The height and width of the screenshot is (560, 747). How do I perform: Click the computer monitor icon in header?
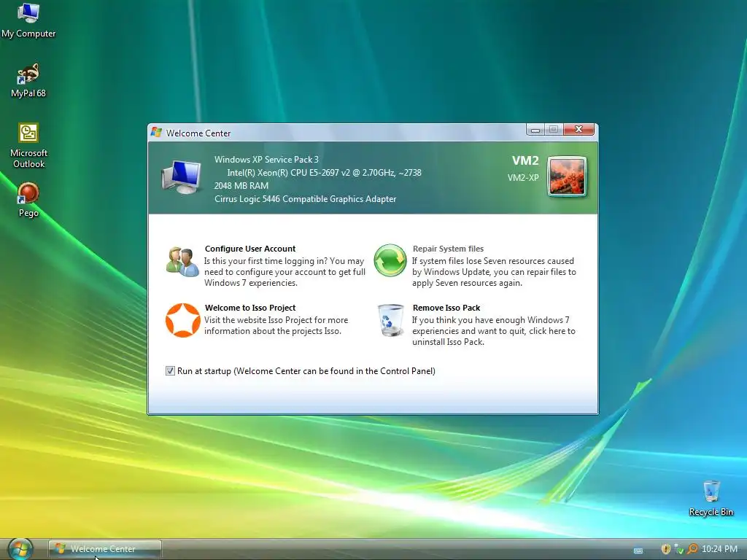click(182, 176)
